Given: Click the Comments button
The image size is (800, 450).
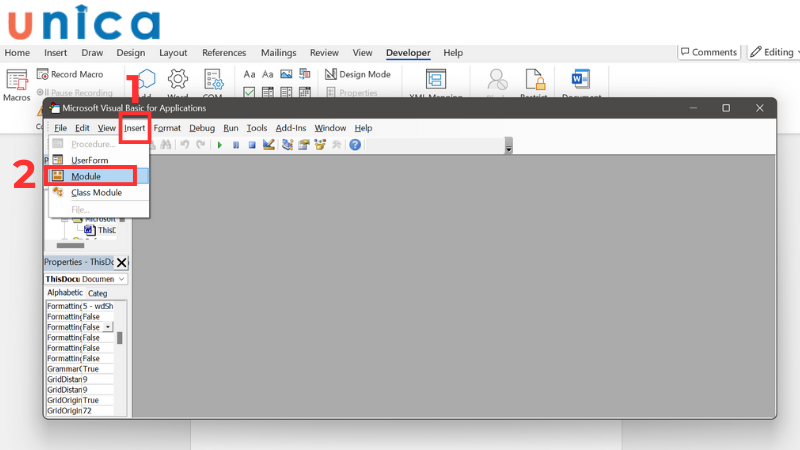Looking at the screenshot, I should (709, 52).
